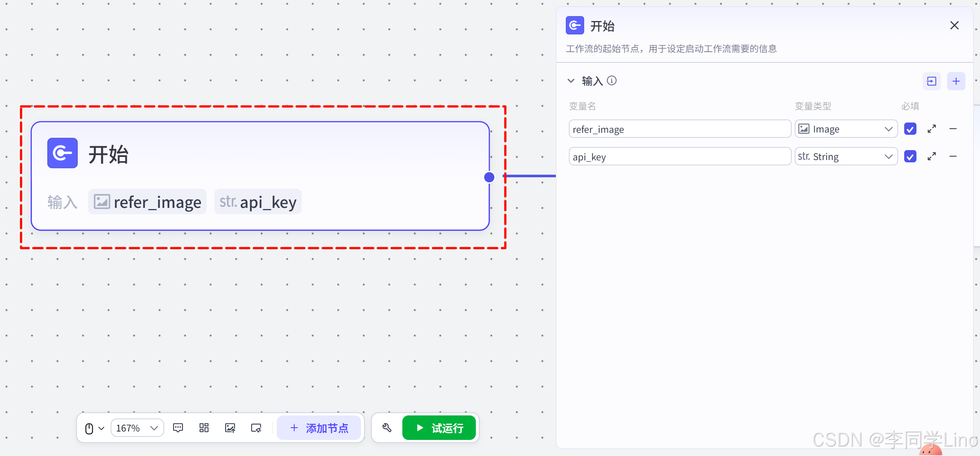Open the 167% zoom level dropdown
Image resolution: width=980 pixels, height=456 pixels.
(137, 428)
